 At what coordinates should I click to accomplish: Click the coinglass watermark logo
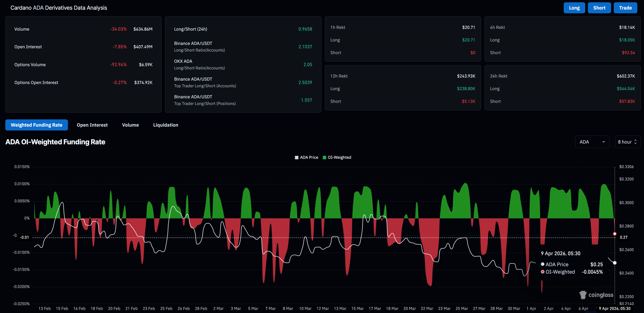point(596,295)
